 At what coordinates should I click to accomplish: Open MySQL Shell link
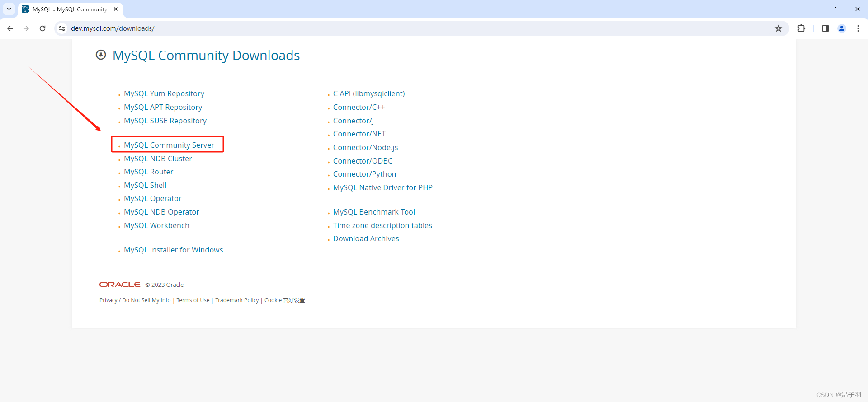tap(145, 185)
